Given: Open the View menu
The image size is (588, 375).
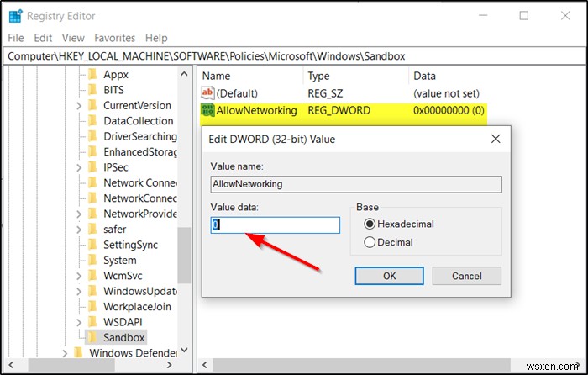Looking at the screenshot, I should pyautogui.click(x=73, y=38).
